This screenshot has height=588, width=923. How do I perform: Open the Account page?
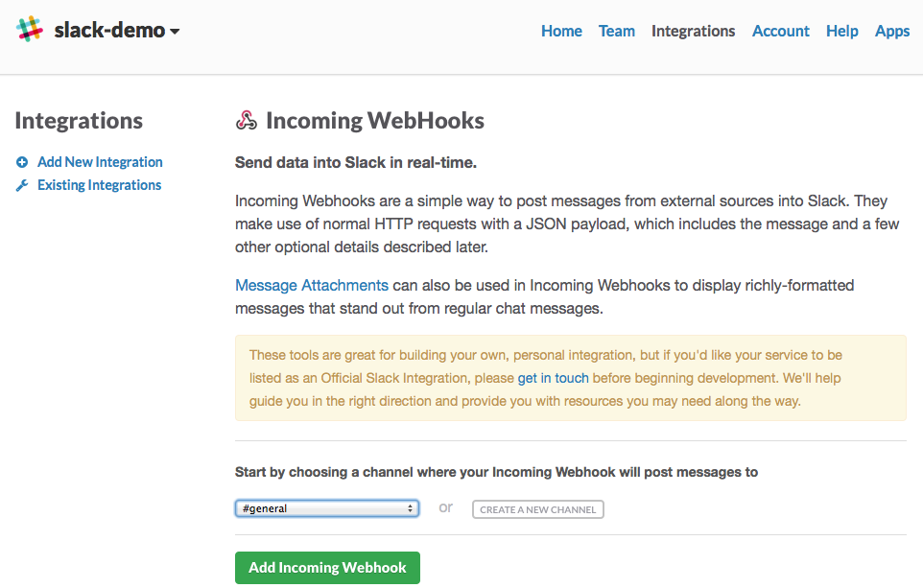(780, 31)
